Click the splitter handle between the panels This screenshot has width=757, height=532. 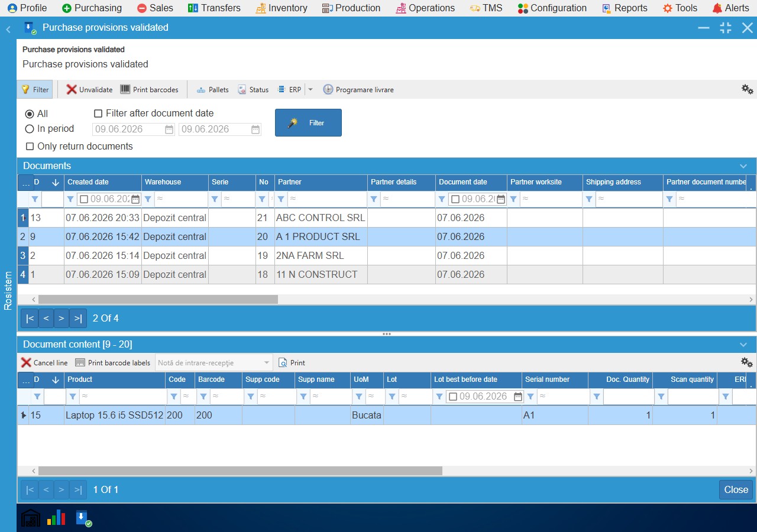pos(387,334)
